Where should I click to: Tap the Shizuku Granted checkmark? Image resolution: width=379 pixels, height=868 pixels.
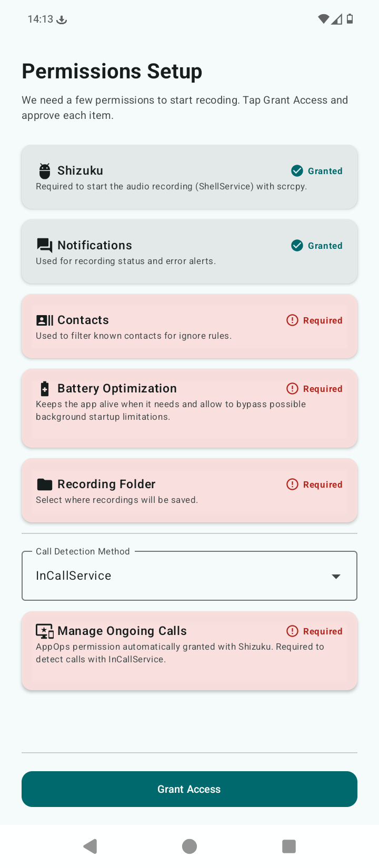point(297,171)
